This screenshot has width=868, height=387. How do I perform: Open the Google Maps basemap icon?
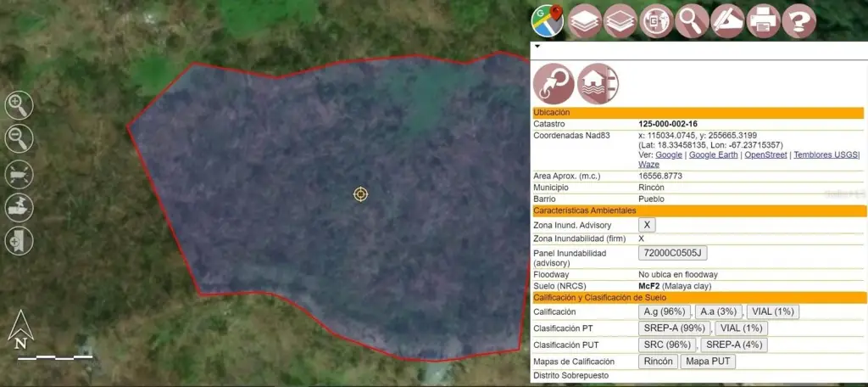pos(548,20)
